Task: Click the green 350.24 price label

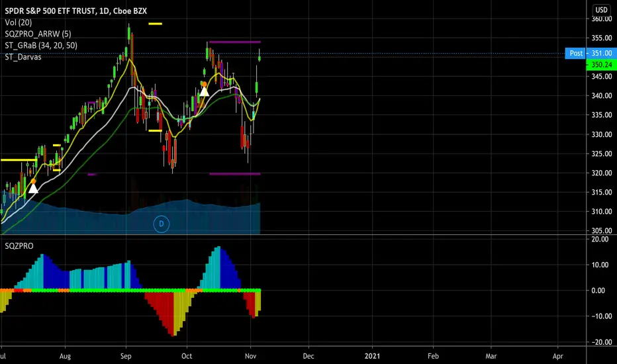Action: 601,65
